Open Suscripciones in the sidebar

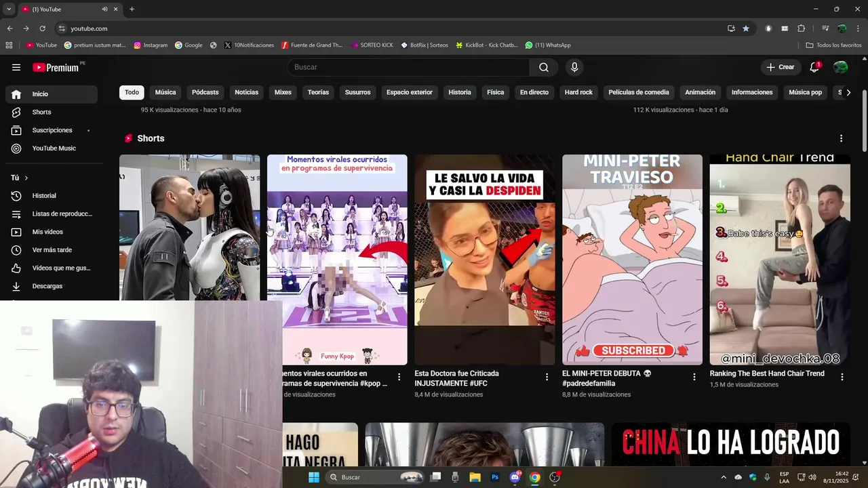click(52, 130)
